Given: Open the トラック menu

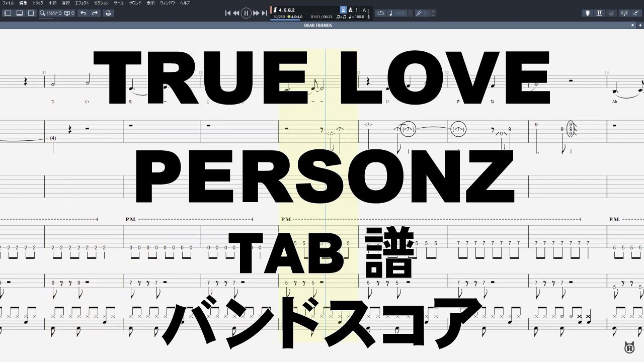Looking at the screenshot, I should pyautogui.click(x=38, y=3).
